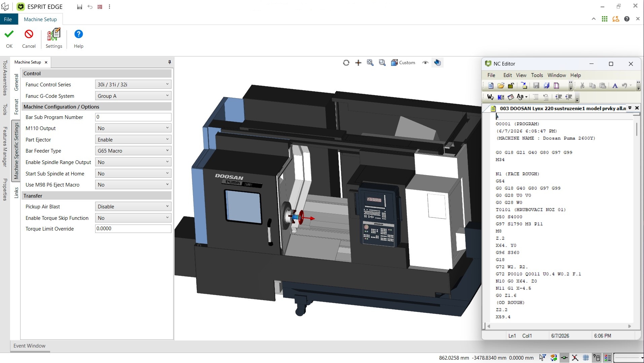Open the Fanuc Control Series dropdown
Viewport: 644px width, 363px height.
coord(133,84)
